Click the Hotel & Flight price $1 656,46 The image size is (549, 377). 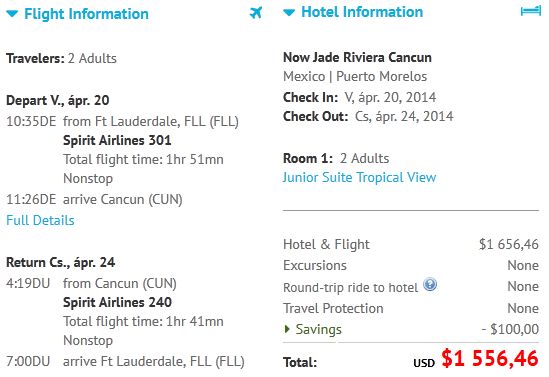pyautogui.click(x=509, y=244)
